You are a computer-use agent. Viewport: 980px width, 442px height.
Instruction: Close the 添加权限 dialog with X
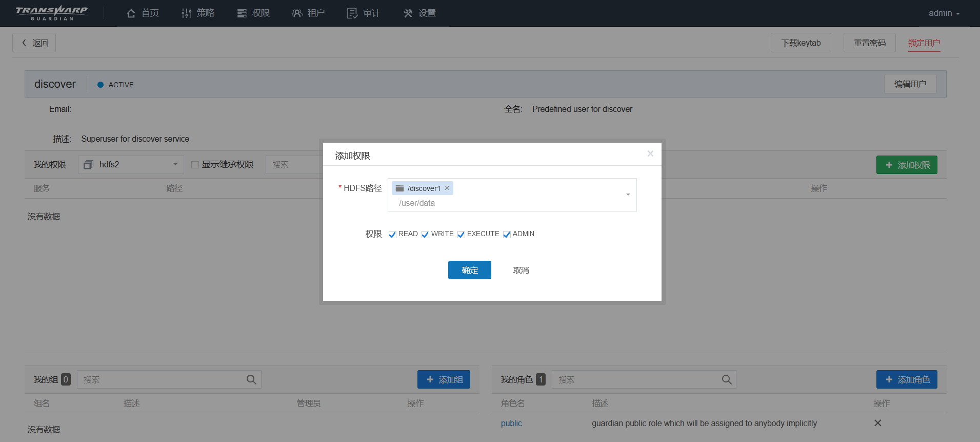pyautogui.click(x=650, y=153)
